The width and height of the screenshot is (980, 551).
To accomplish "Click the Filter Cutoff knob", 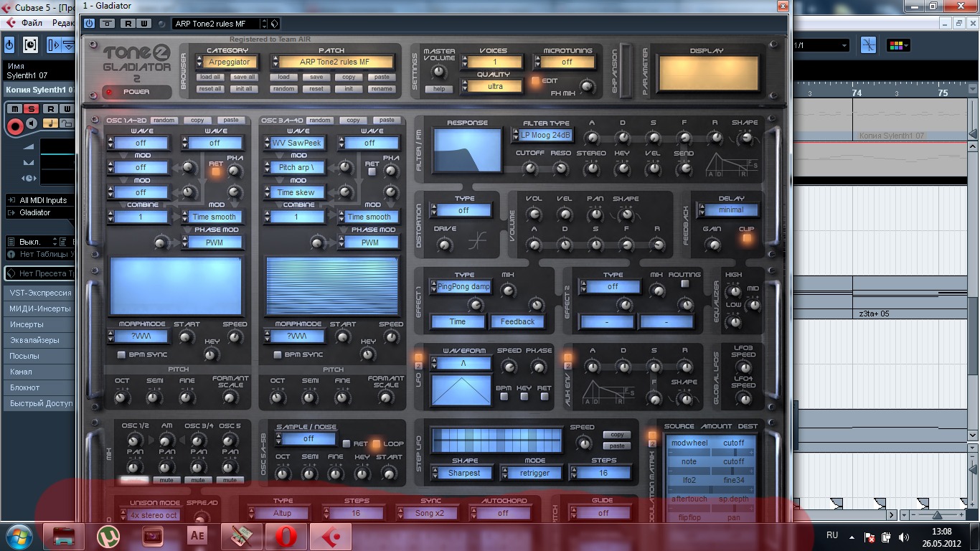I will point(529,169).
